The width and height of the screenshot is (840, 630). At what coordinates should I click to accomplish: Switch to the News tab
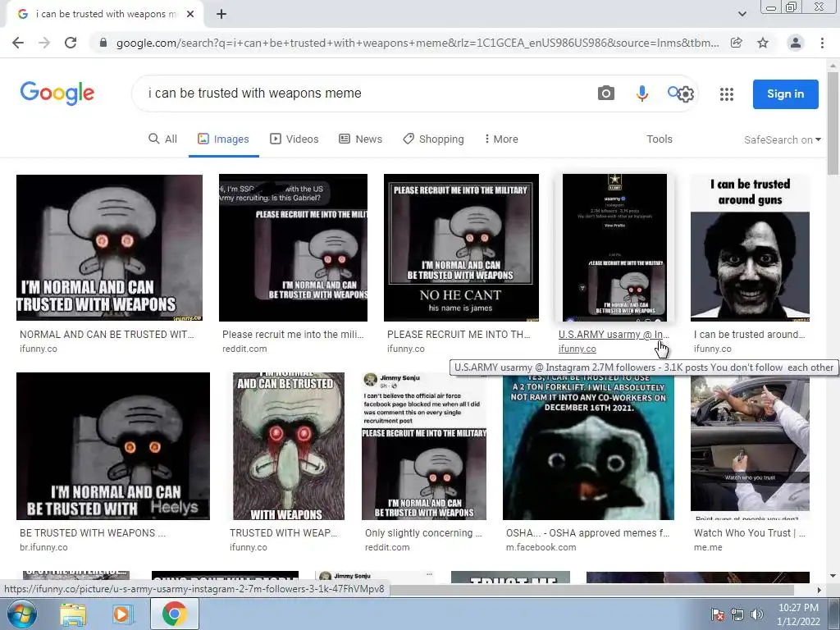pos(361,139)
